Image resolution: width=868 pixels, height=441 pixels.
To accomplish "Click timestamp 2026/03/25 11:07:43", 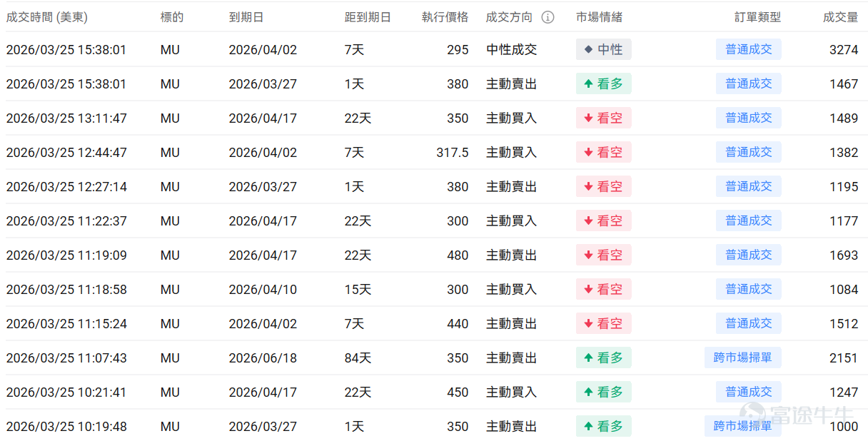I will [66, 358].
